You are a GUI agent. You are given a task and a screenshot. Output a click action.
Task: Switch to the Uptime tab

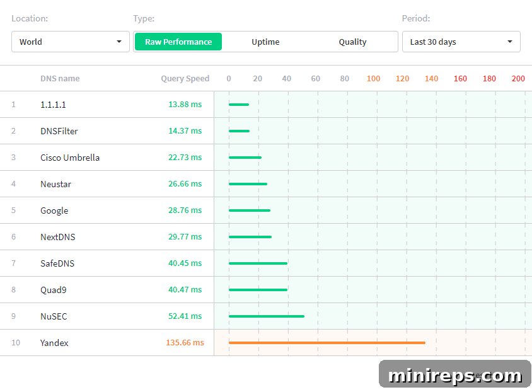[265, 42]
